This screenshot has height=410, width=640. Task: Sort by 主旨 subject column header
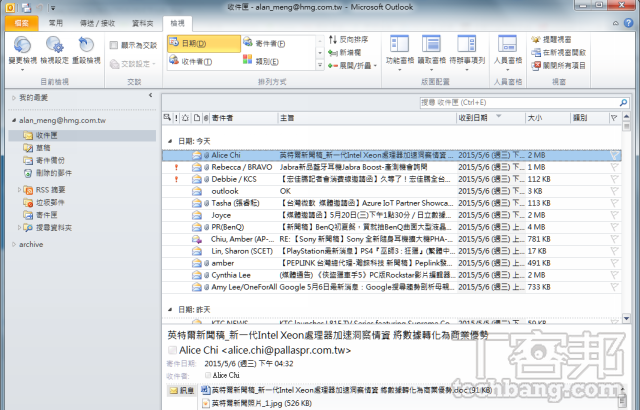click(367, 118)
